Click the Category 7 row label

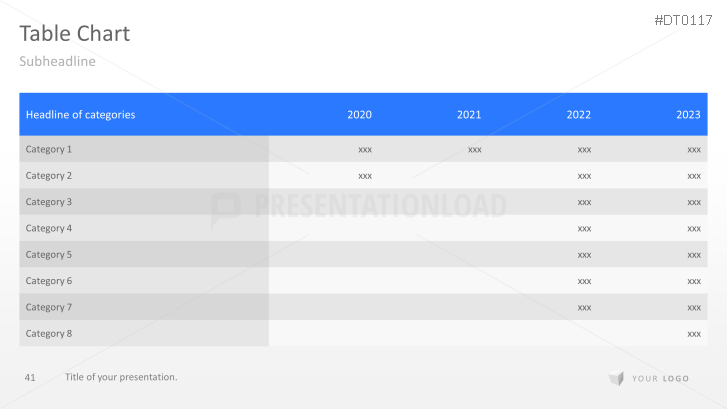pos(49,307)
